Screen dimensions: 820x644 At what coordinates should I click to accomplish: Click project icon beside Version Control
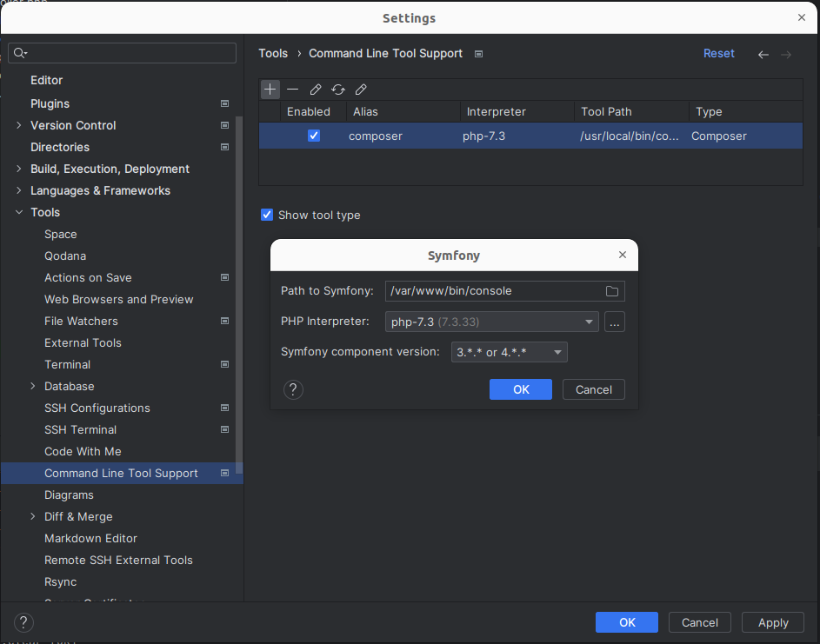click(225, 125)
